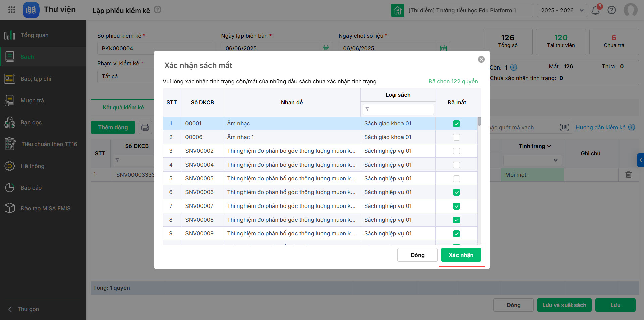Click the Số phiếu kiểm kê field

coord(156,48)
